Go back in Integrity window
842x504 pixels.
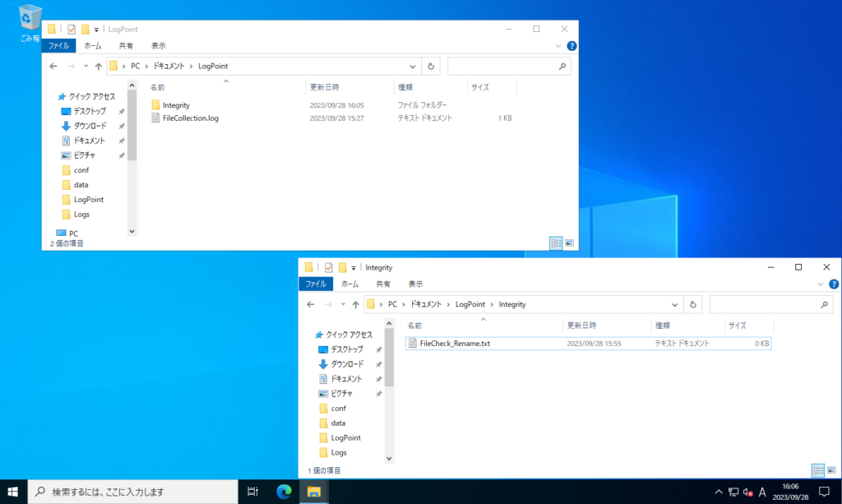[310, 304]
